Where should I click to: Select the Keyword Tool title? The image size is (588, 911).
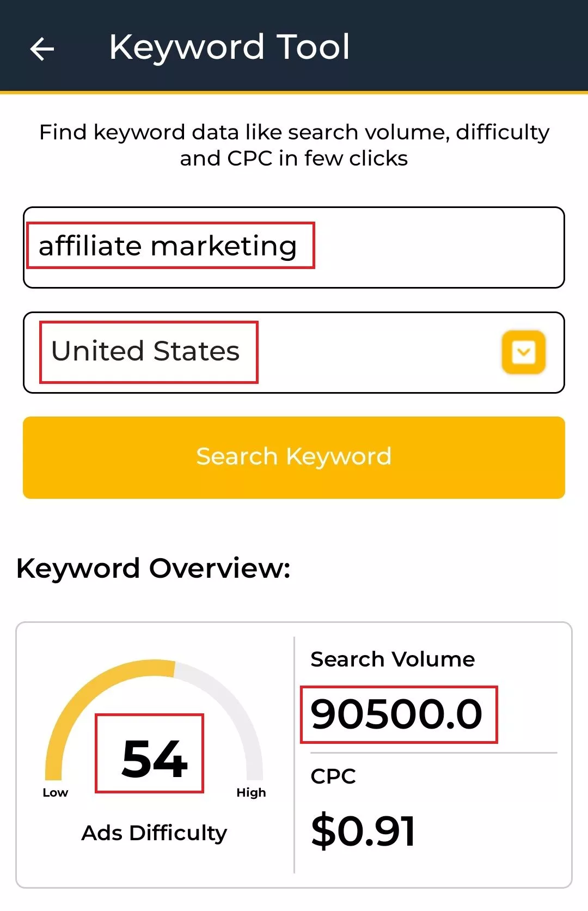tap(229, 47)
